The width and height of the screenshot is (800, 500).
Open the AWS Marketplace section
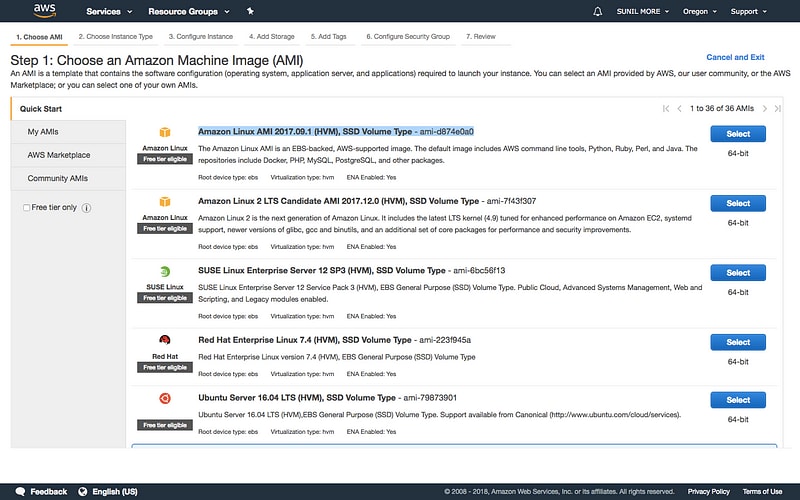(68, 155)
